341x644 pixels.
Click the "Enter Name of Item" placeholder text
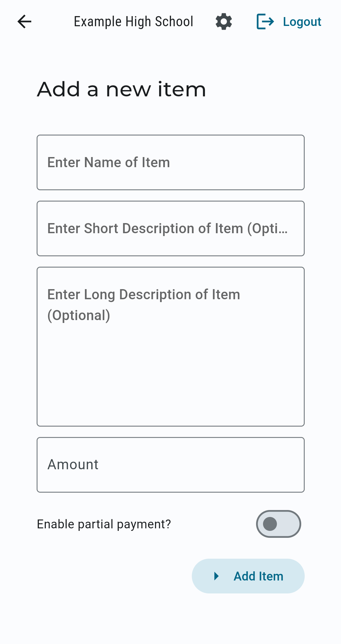(x=109, y=162)
